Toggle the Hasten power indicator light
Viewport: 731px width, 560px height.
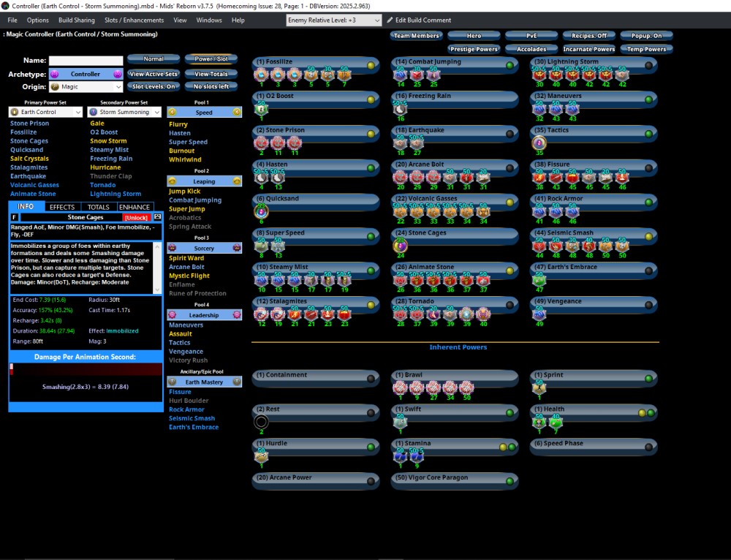(371, 168)
